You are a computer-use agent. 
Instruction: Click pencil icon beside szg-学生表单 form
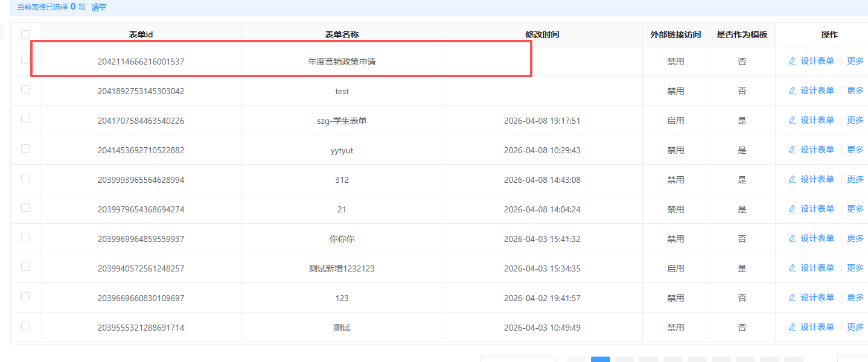(793, 120)
